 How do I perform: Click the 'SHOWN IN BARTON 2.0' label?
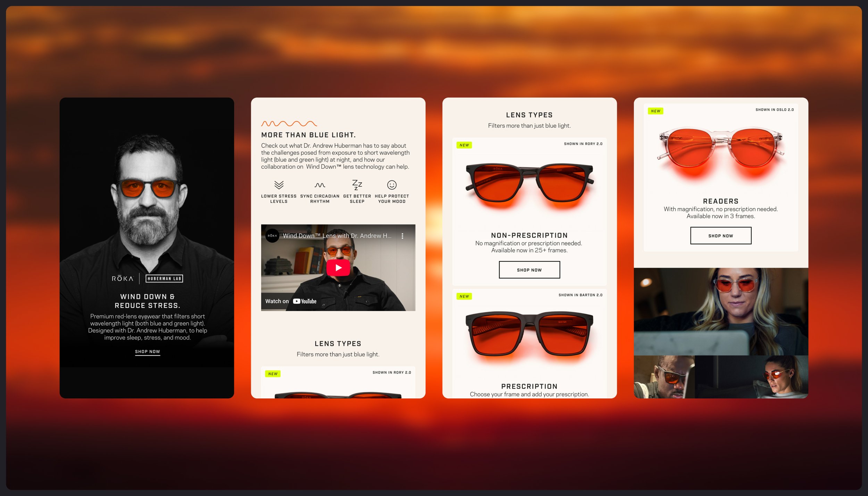[581, 295]
